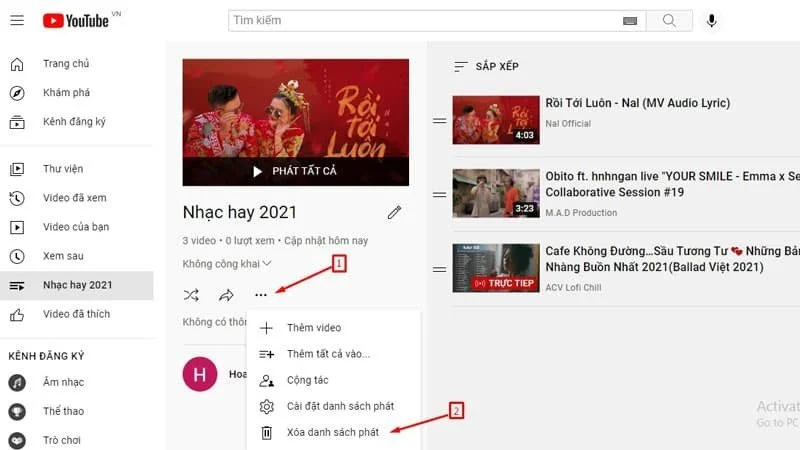
Task: Click the magnifier search button
Action: click(x=669, y=20)
